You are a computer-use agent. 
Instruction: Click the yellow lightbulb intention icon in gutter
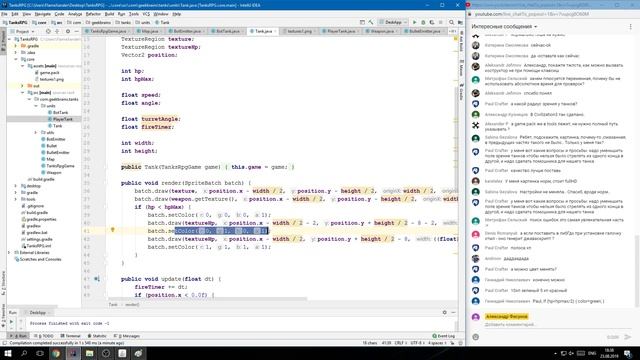tap(113, 230)
